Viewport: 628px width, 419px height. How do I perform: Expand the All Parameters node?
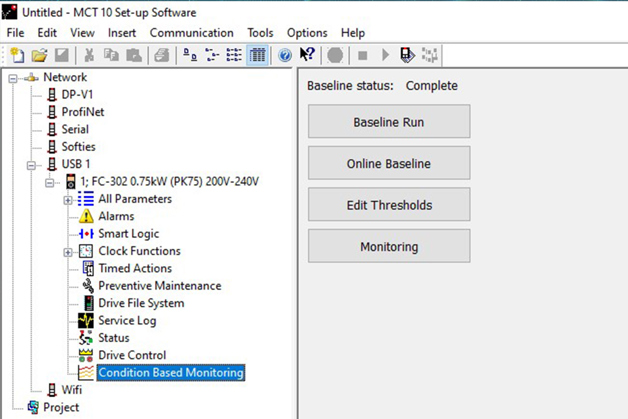[x=68, y=200]
